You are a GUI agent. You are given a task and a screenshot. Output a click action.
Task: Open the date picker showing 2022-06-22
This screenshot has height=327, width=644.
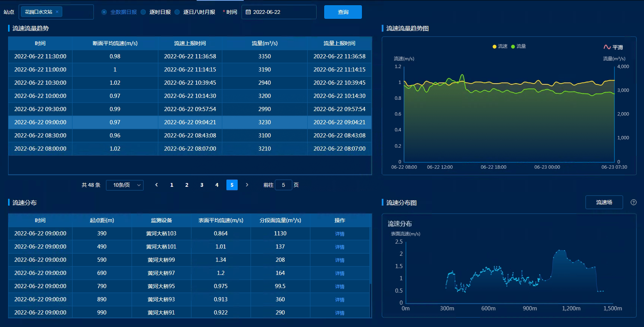point(279,12)
